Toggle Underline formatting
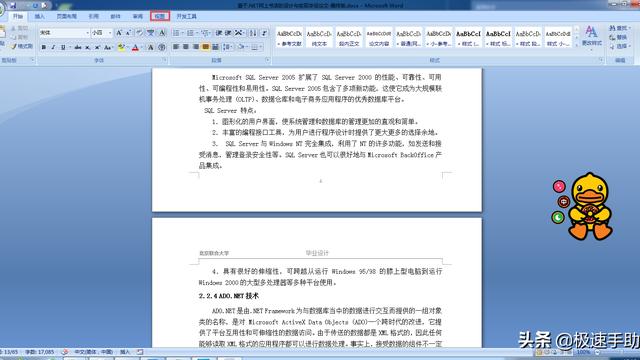 pos(63,47)
